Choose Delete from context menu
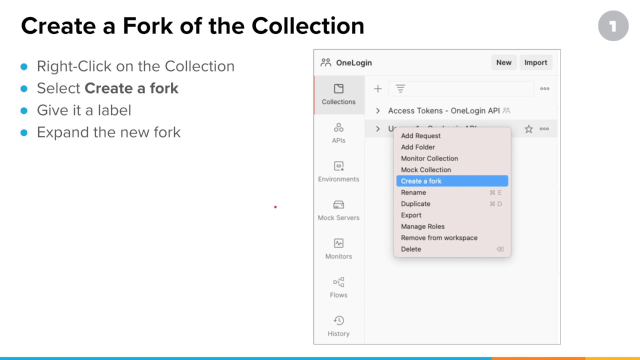640x360 pixels. [452, 249]
